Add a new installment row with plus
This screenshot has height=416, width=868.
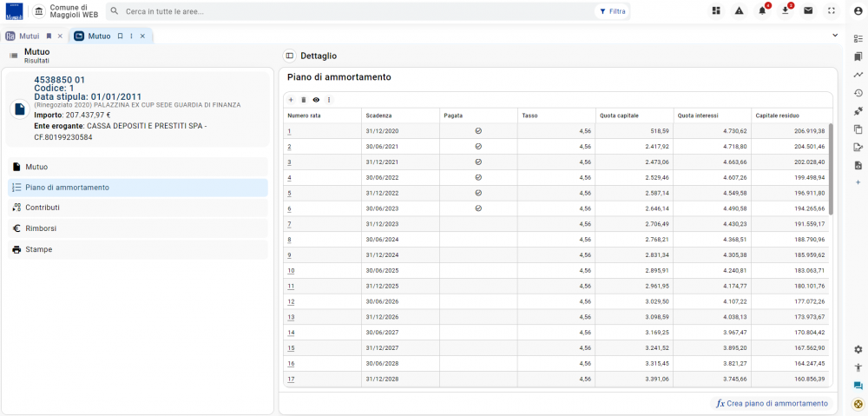pos(291,100)
